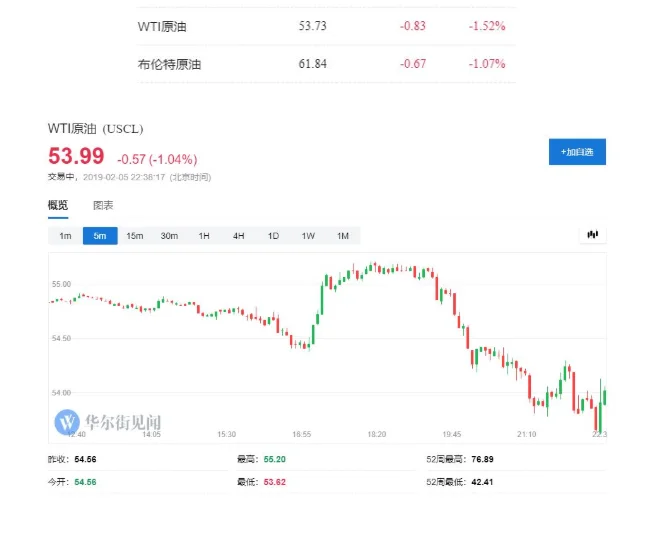
Task: Click the large green candle near 16:55
Action: pos(322,299)
